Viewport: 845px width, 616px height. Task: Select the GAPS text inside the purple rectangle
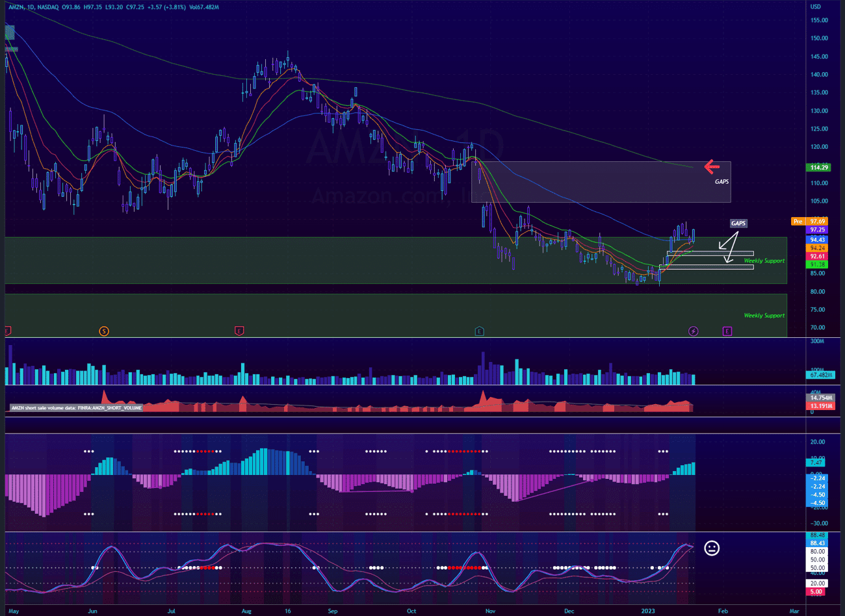tap(721, 182)
